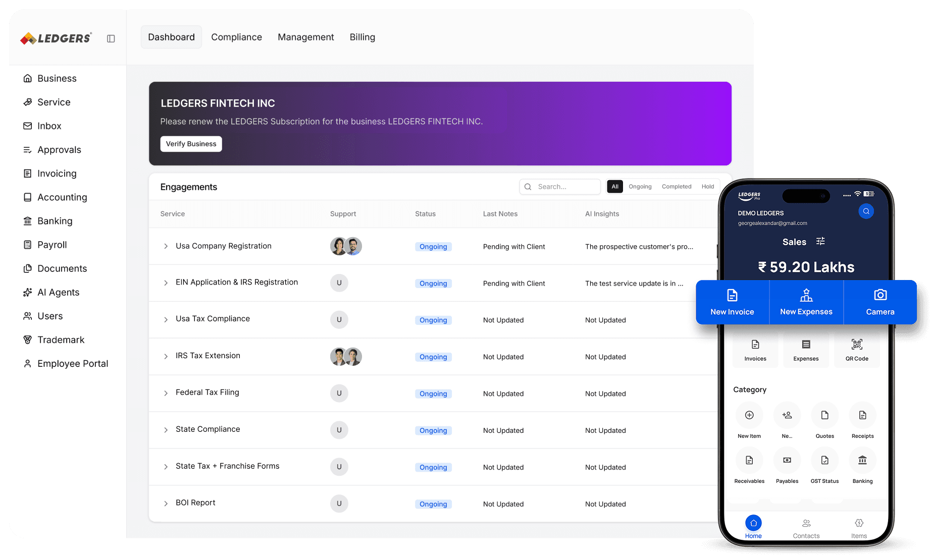Expand the Federal Tax Filing row
Screen dimensions: 933x560
coord(166,394)
